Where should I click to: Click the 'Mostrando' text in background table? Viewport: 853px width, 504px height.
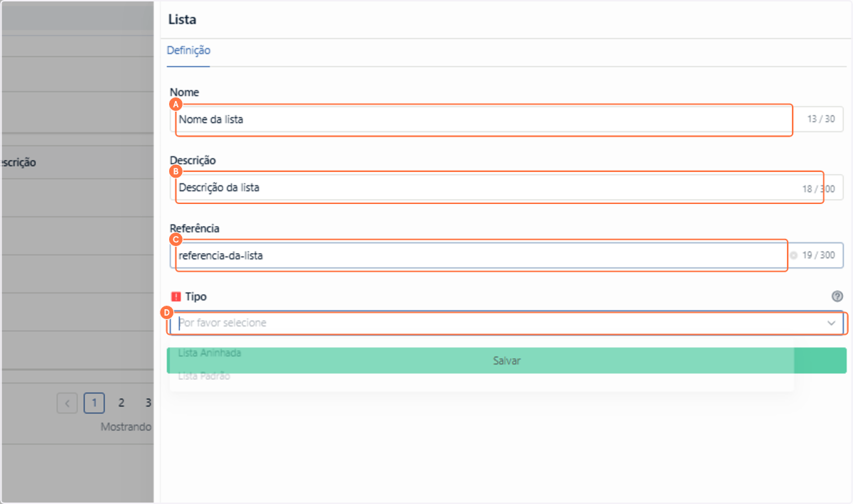pos(126,427)
